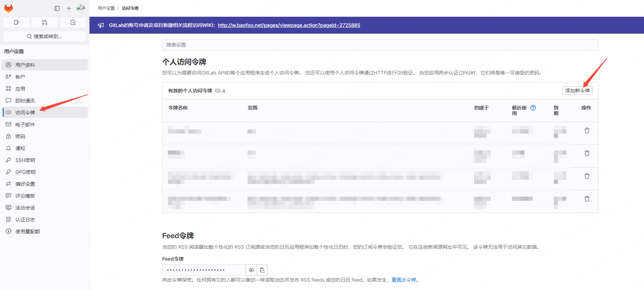Open the WIKI link in banner
The height and width of the screenshot is (290, 644).
(289, 25)
